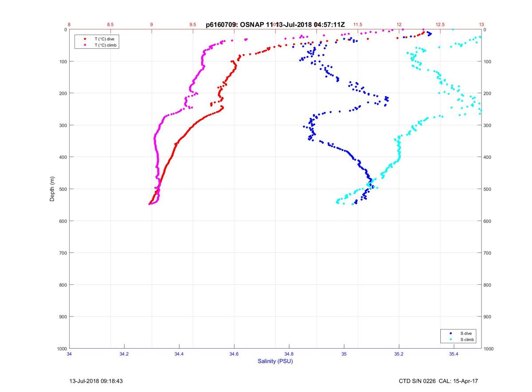Click the left depth tick label 100
532x392 pixels.
tap(63, 62)
